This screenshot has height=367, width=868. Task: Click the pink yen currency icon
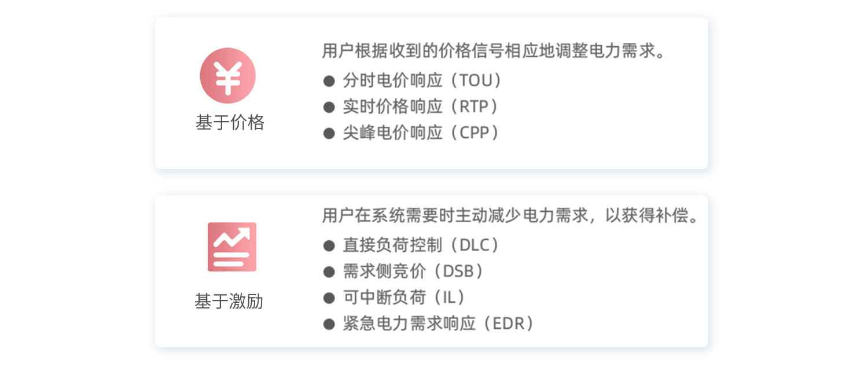click(227, 76)
